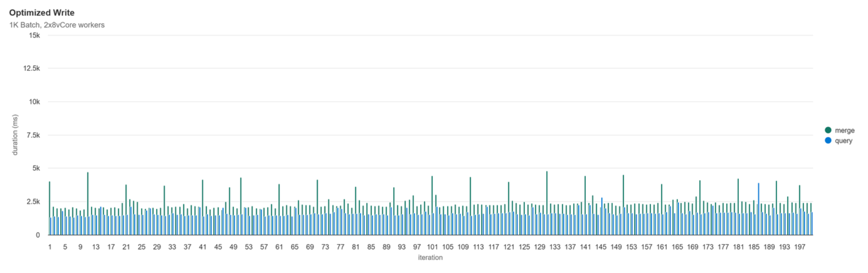868x273 pixels.
Task: Click the blue query legend dot
Action: (x=828, y=140)
